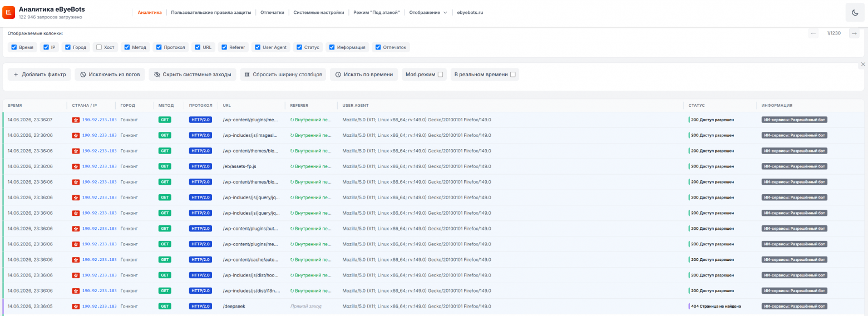The image size is (868, 316).
Task: Click /wp-content/cache/auto... URL cell
Action: (x=250, y=260)
